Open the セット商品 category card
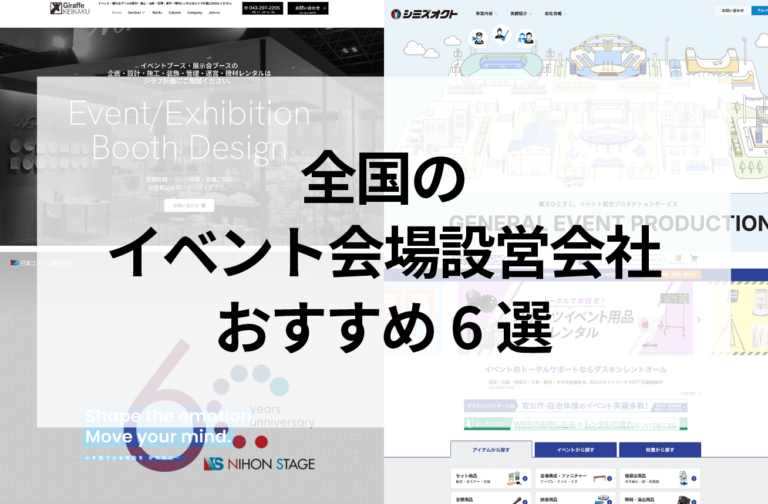 coord(491,479)
